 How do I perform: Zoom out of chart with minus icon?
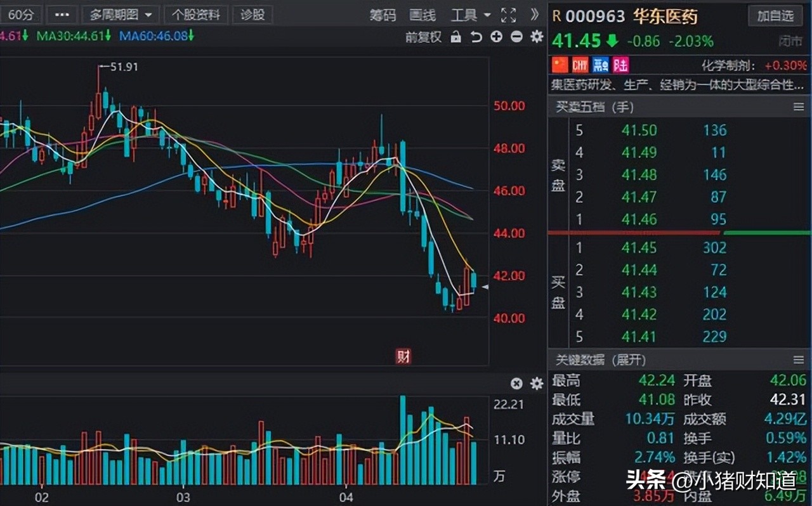pos(516,37)
